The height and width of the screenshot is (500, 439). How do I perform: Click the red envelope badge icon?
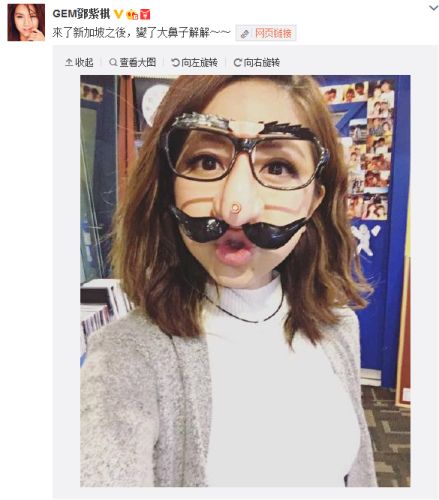(145, 15)
